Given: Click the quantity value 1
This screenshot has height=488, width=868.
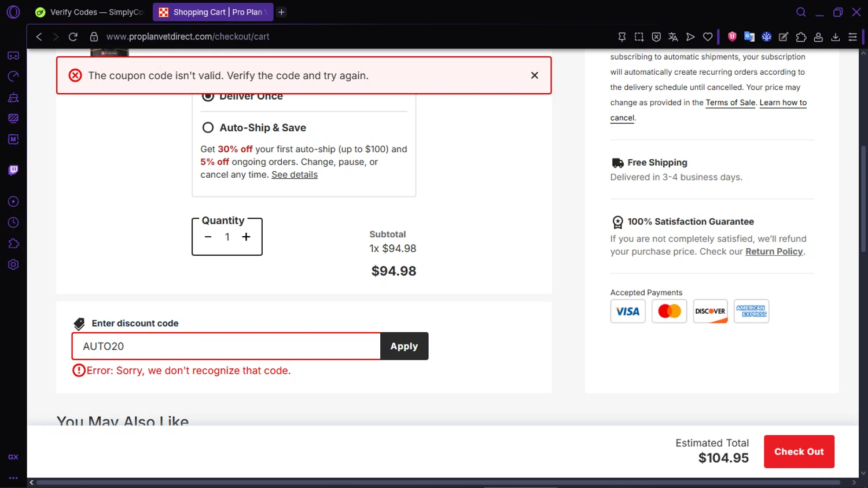Looking at the screenshot, I should coord(227,237).
